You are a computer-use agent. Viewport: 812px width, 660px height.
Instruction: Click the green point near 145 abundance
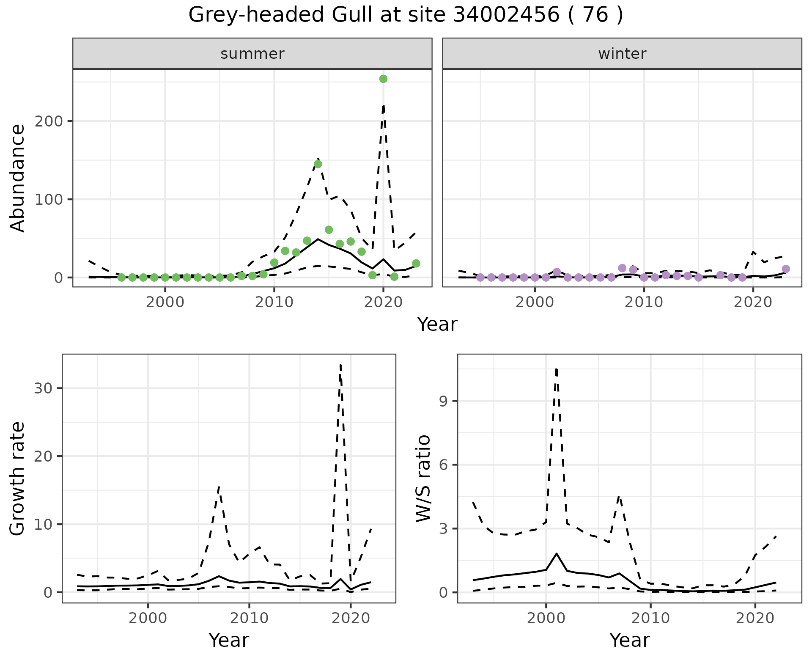pos(318,164)
